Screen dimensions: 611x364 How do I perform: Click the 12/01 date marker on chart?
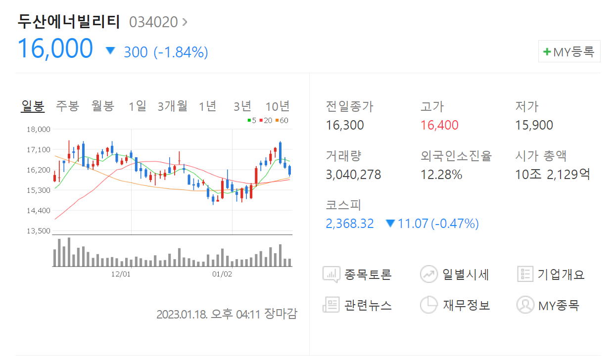121,273
